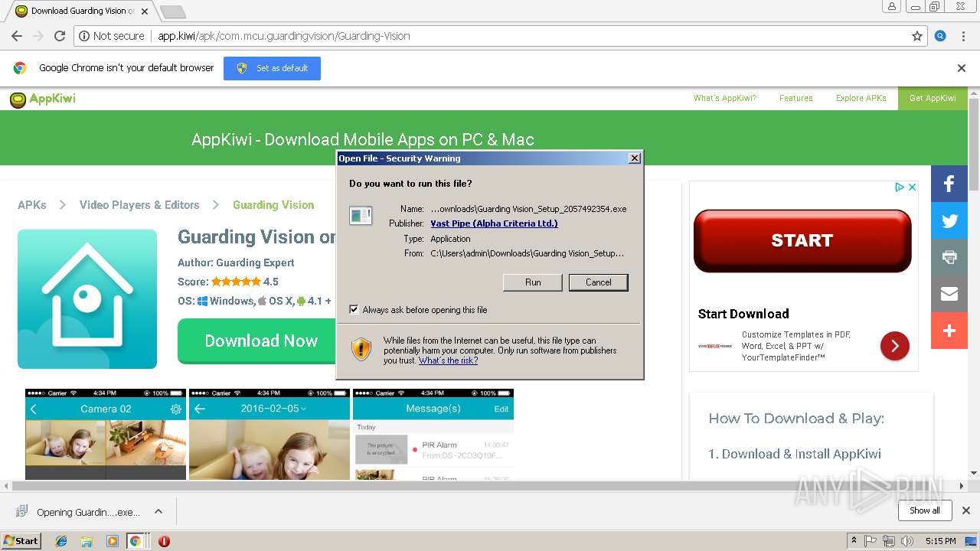Share page on Facebook
The image size is (980, 551).
[949, 184]
